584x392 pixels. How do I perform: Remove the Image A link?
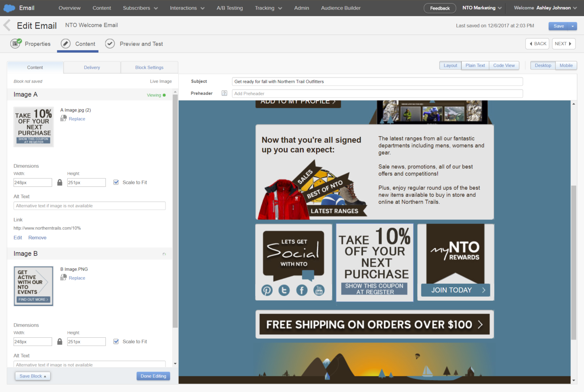[x=37, y=237]
